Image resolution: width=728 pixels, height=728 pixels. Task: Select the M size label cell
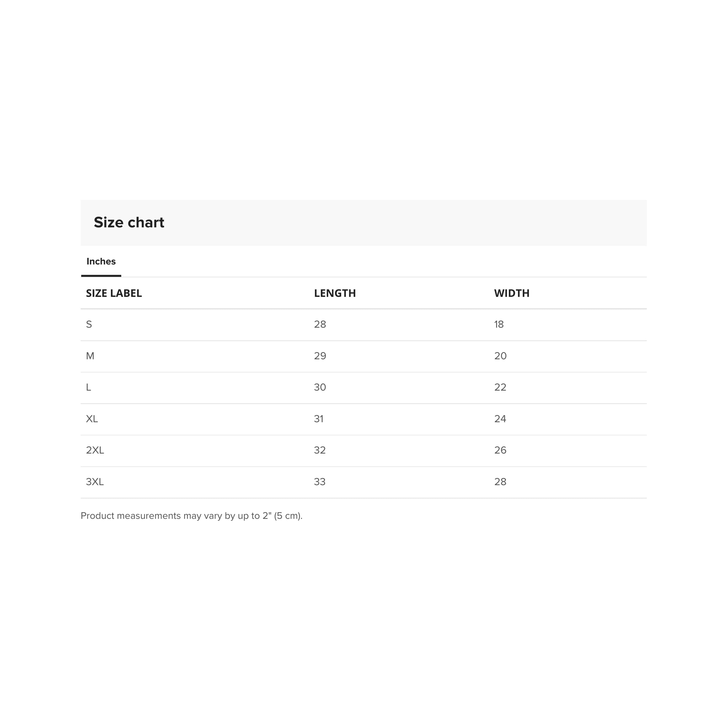(x=90, y=356)
